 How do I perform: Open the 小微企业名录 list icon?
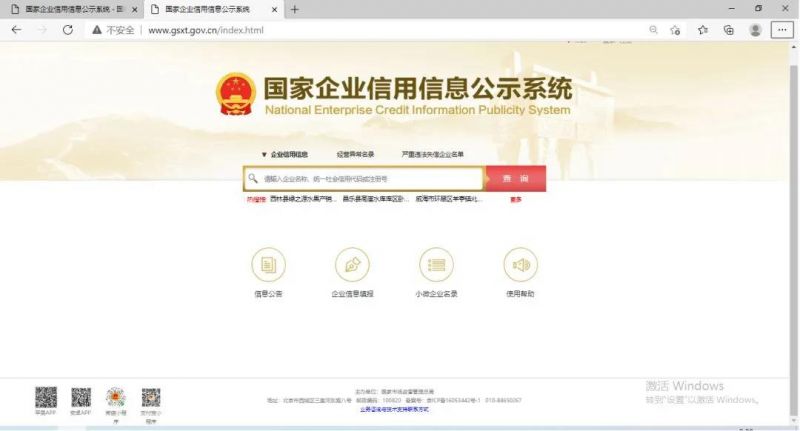point(436,265)
